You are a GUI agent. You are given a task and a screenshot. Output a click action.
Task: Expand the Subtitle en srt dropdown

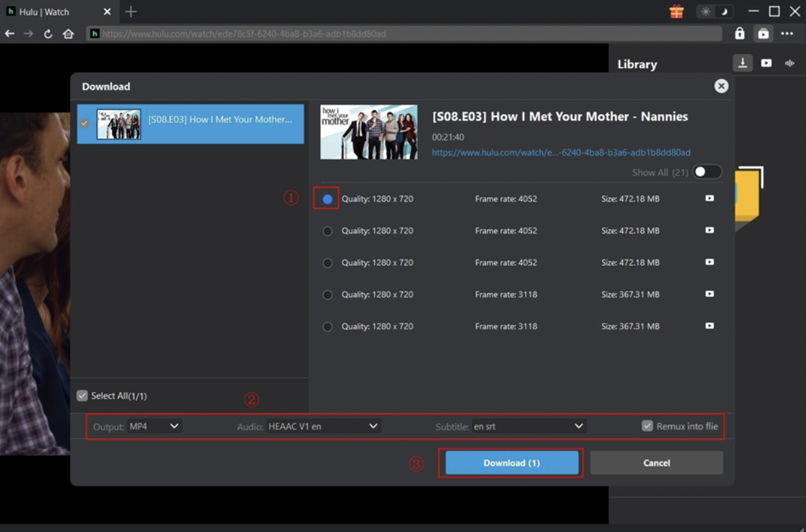click(x=528, y=426)
